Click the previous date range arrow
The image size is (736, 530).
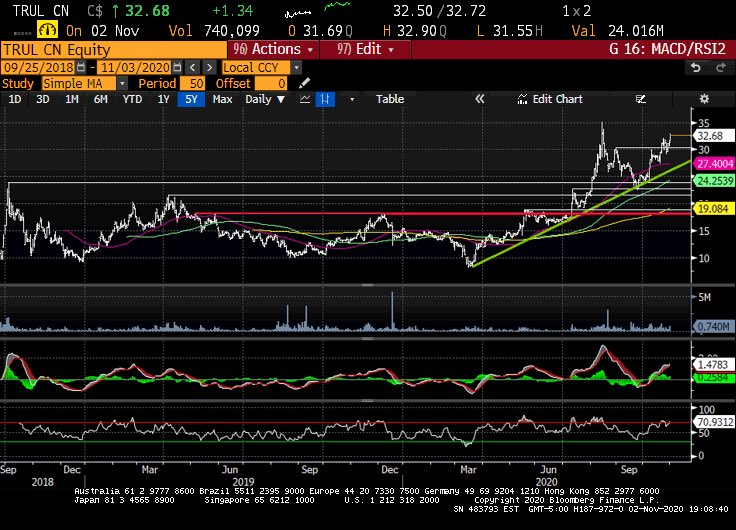(192, 68)
